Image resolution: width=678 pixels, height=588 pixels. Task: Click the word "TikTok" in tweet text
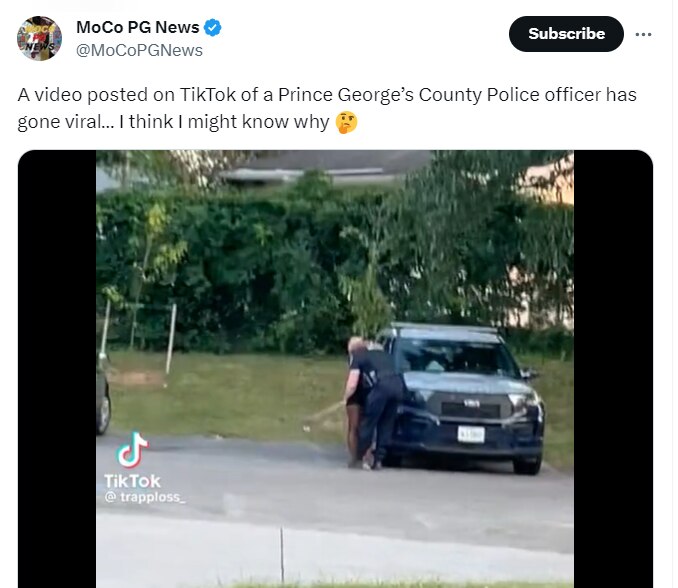coord(208,95)
